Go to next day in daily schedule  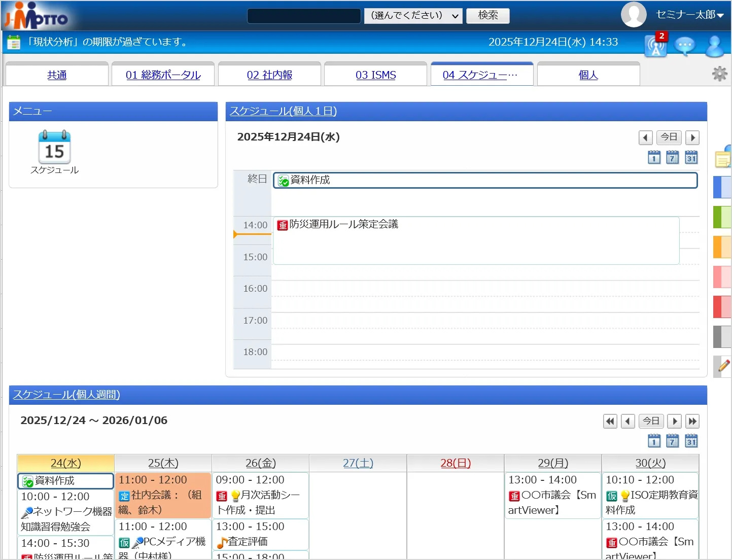pos(692,137)
